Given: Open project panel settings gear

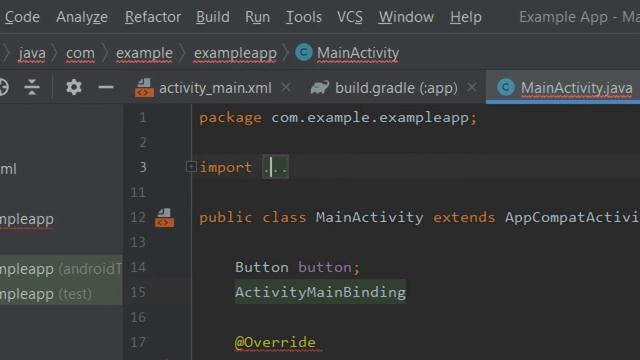Looking at the screenshot, I should [x=74, y=87].
